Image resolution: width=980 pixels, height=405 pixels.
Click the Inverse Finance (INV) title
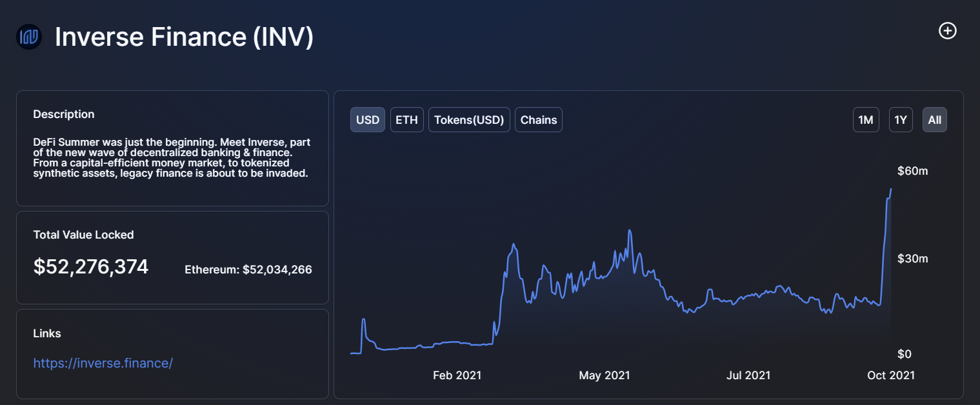(x=184, y=37)
